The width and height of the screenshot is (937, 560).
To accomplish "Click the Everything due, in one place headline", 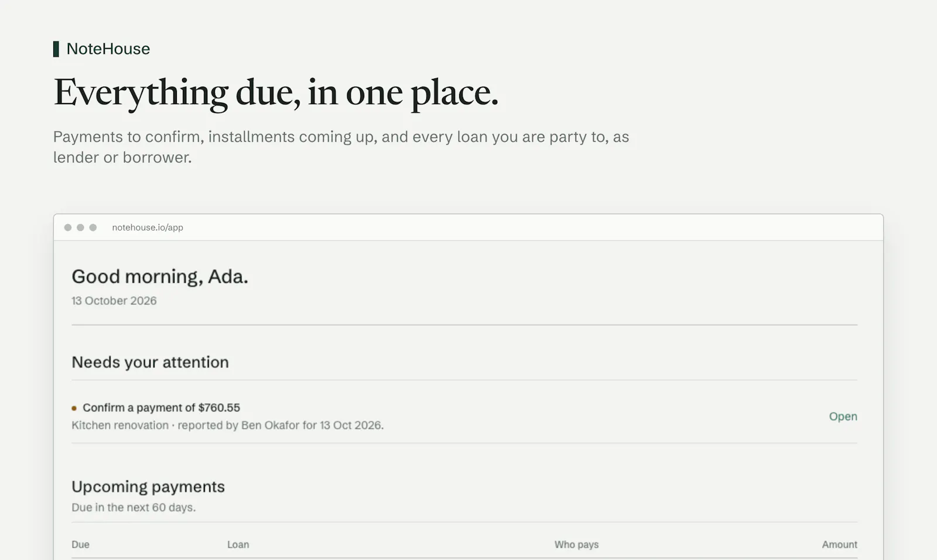I will tap(276, 92).
